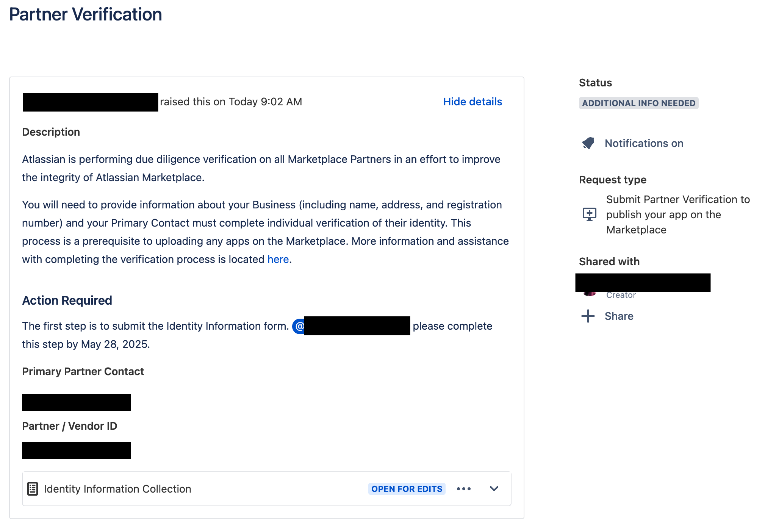Click the Partner Verification page title
The height and width of the screenshot is (532, 776).
coord(85,14)
